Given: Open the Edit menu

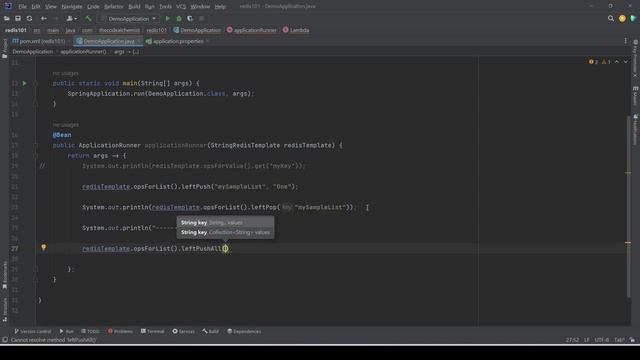Looking at the screenshot, I should coord(36,7).
